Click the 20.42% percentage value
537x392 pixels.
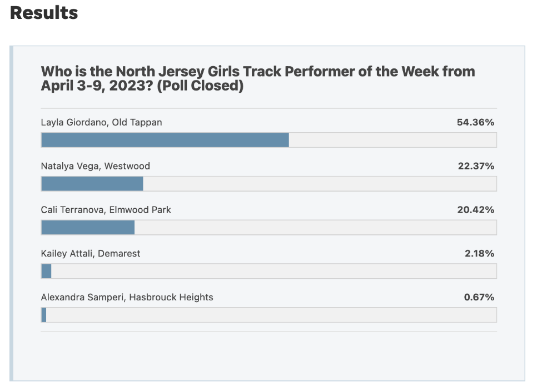(476, 210)
